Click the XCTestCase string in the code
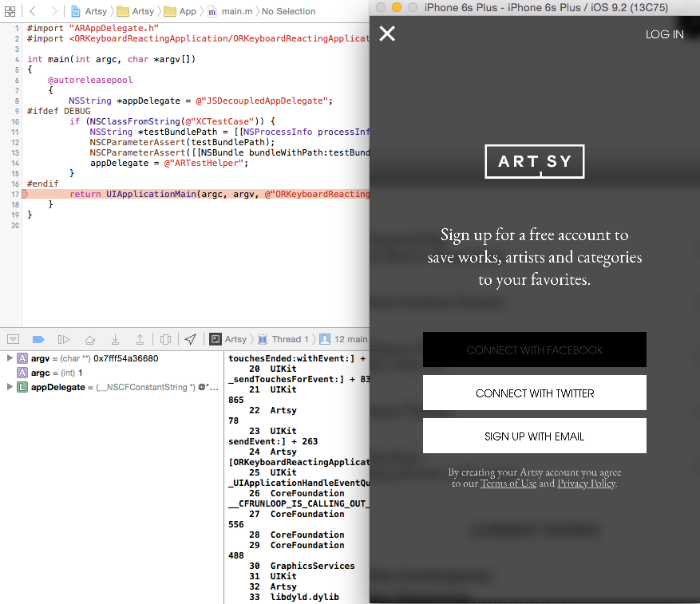The height and width of the screenshot is (604, 700). click(x=219, y=121)
